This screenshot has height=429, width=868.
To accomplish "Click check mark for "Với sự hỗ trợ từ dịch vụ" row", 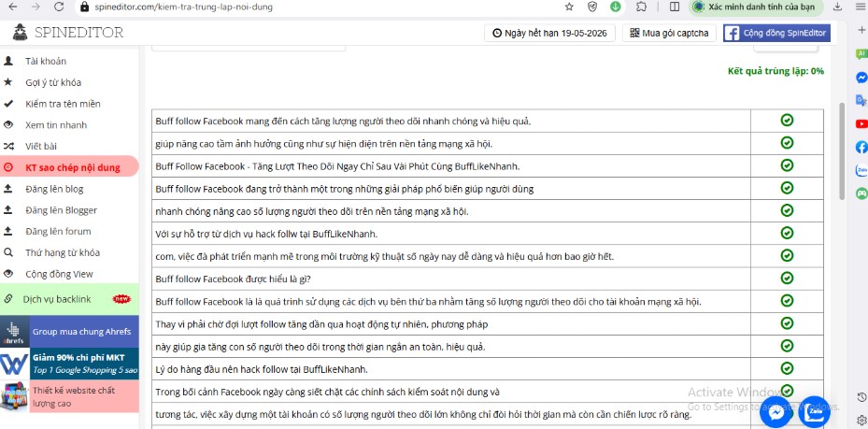I will tap(787, 233).
